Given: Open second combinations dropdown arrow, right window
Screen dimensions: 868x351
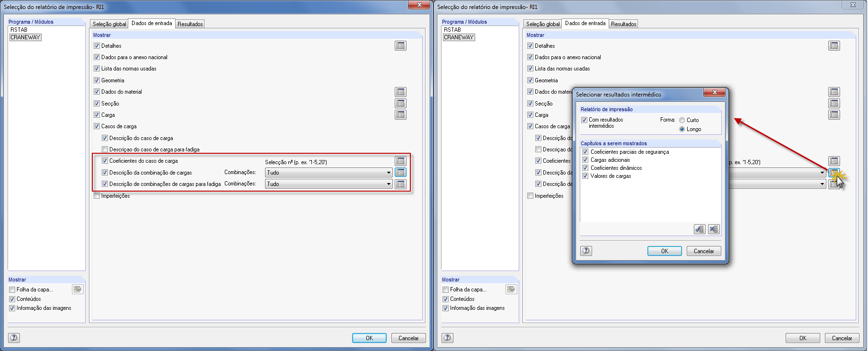Looking at the screenshot, I should [x=822, y=184].
